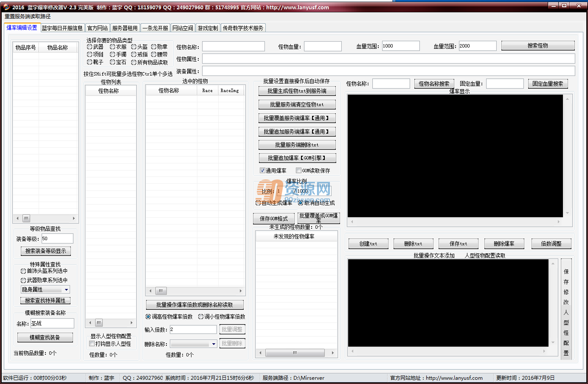Select the 头盔 item type radio
The height and width of the screenshot is (384, 588).
coord(134,47)
